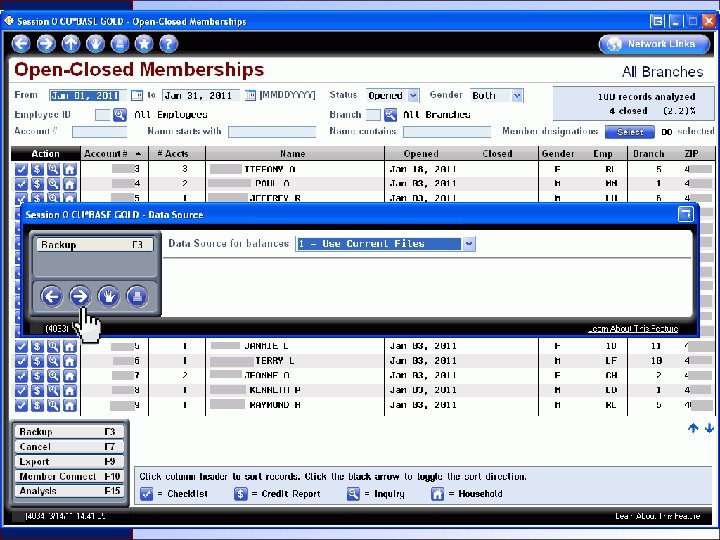Open help question mark icon in toolbar
Image resolution: width=720 pixels, height=540 pixels.
coord(169,44)
